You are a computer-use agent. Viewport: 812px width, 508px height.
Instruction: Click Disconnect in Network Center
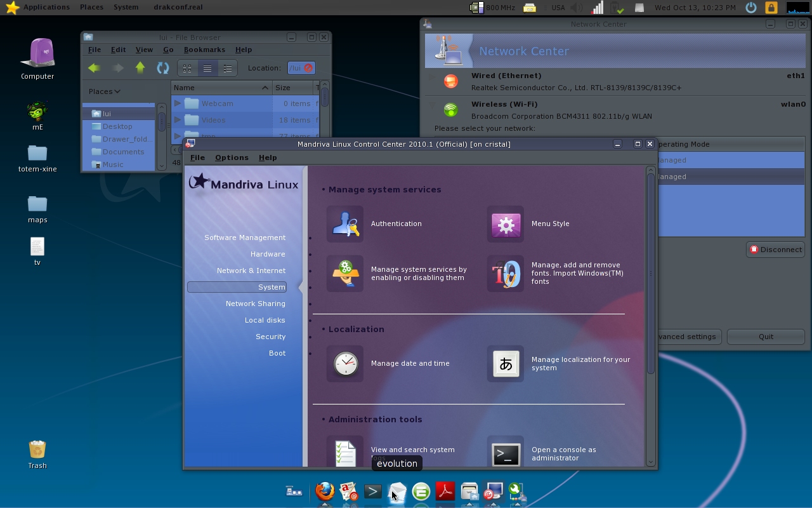click(775, 250)
